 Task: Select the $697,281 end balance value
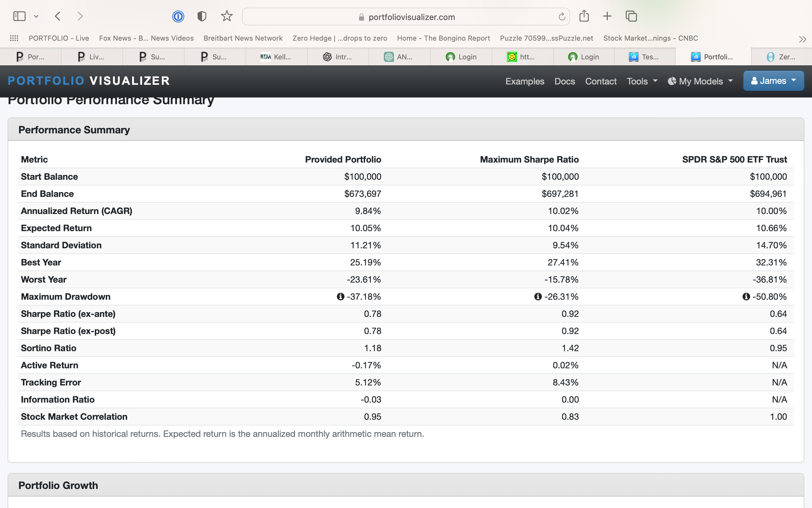click(x=560, y=194)
